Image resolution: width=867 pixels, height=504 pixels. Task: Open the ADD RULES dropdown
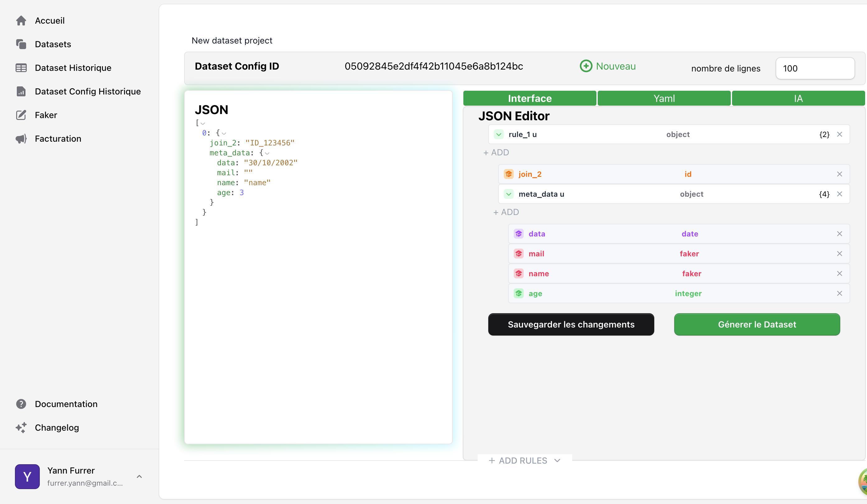pyautogui.click(x=524, y=461)
